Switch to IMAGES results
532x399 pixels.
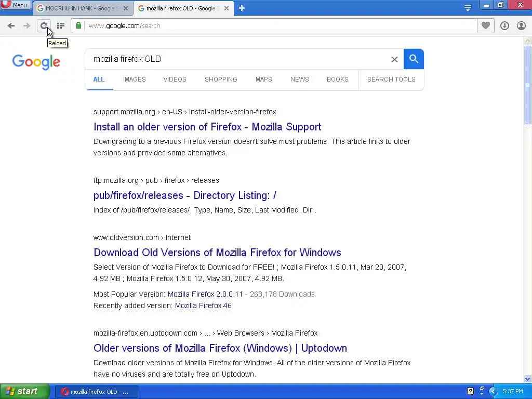click(135, 79)
